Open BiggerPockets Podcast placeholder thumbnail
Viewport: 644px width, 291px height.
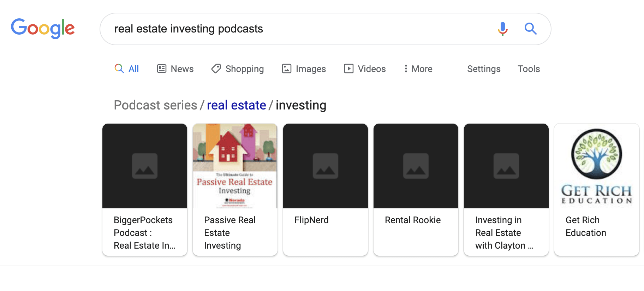point(145,166)
